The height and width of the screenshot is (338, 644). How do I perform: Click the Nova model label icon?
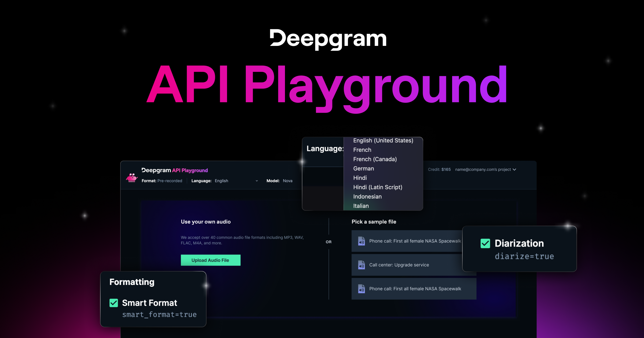(x=295, y=181)
